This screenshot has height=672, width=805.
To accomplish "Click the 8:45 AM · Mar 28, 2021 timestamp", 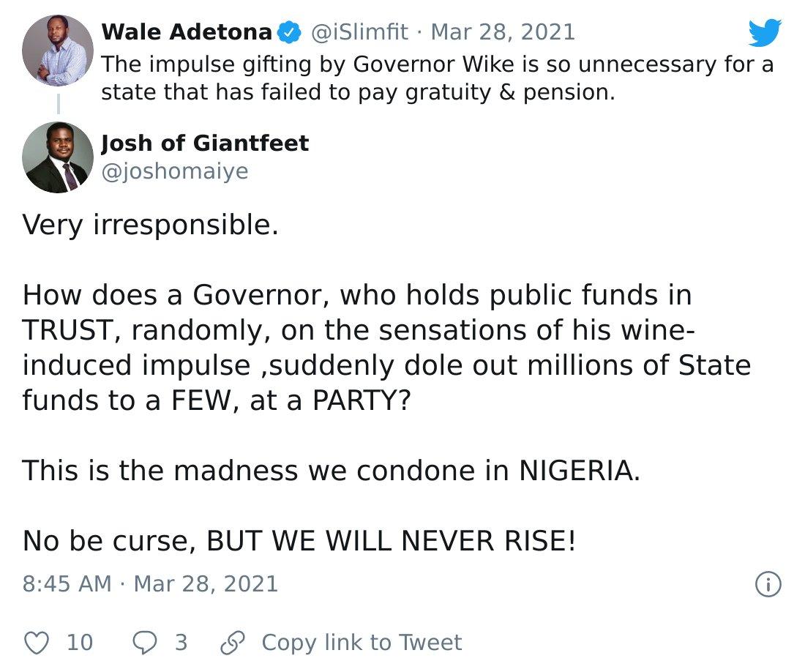I will pos(150,583).
